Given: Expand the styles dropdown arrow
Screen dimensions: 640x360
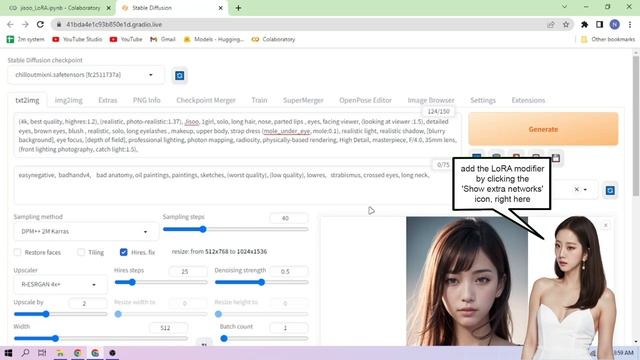Looking at the screenshot, I should (x=585, y=189).
